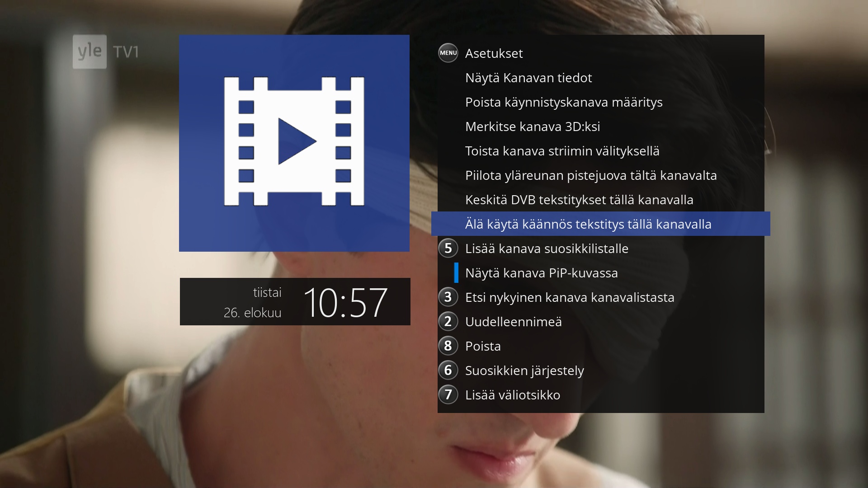Screen dimensions: 868x488
Task: Select Uudelleennimeä menu entry
Action: coord(601,322)
